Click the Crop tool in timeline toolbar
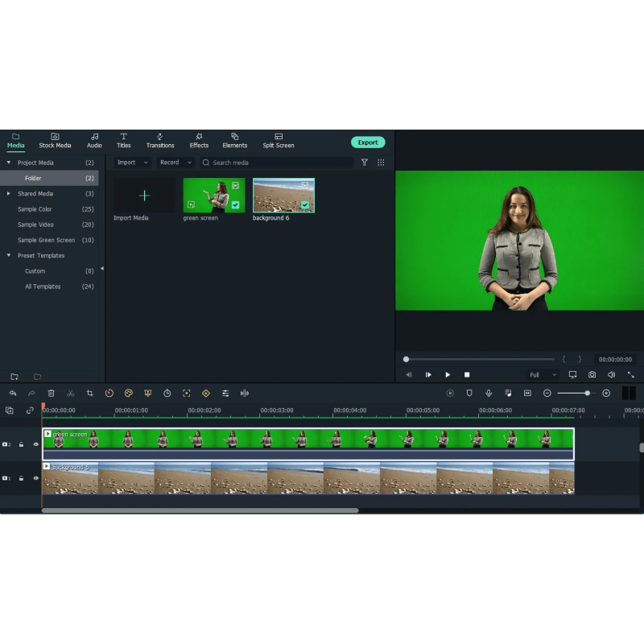Viewport: 644px width, 644px height. click(90, 393)
